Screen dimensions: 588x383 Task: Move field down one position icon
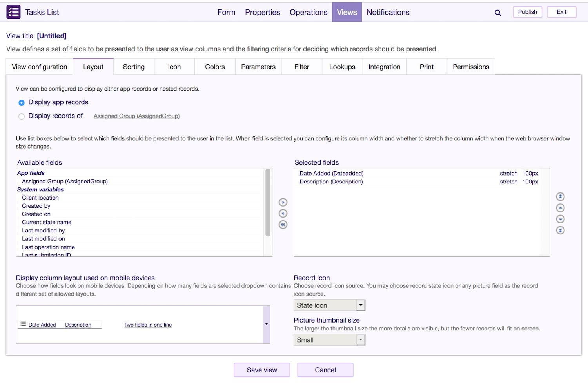pos(561,219)
